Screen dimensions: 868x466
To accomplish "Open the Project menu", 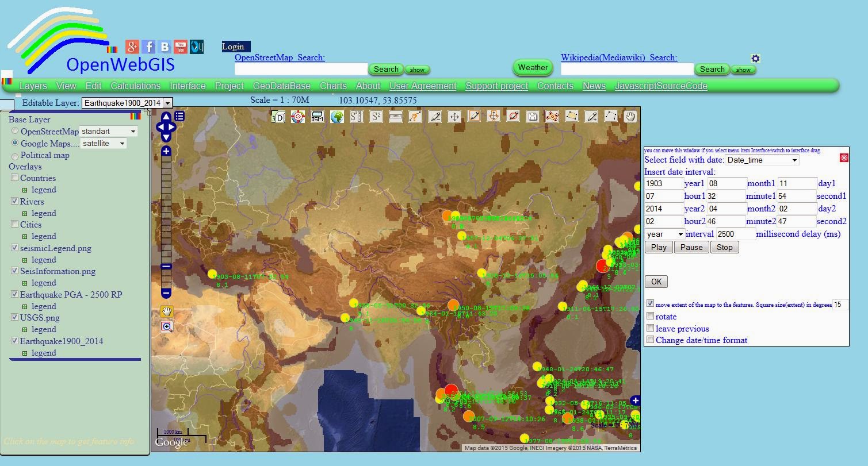I will click(230, 86).
